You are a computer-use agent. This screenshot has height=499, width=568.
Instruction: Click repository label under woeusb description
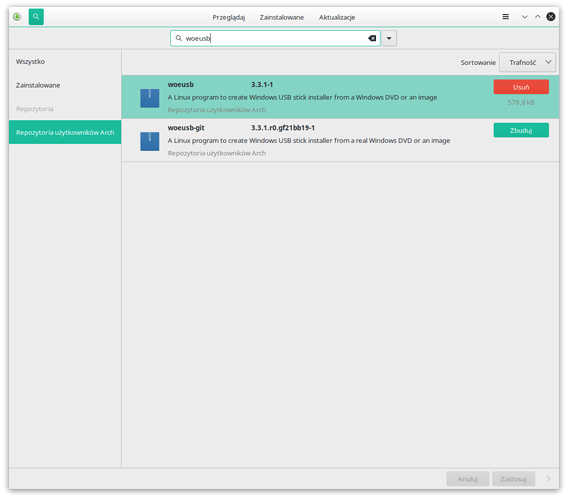point(217,110)
